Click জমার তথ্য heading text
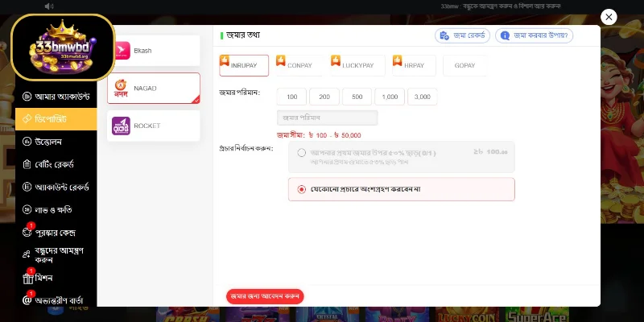This screenshot has width=644, height=322. pyautogui.click(x=243, y=35)
